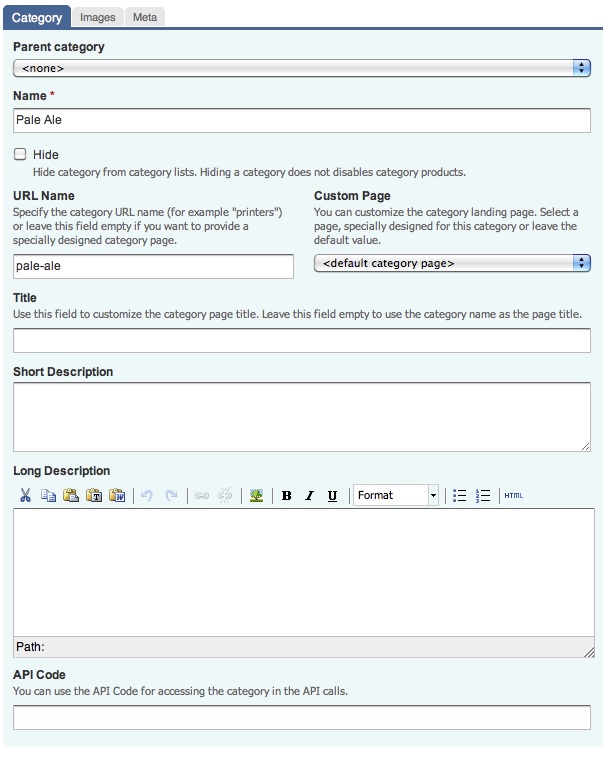Click the Insert link chain icon
This screenshot has height=759, width=612.
(x=201, y=495)
